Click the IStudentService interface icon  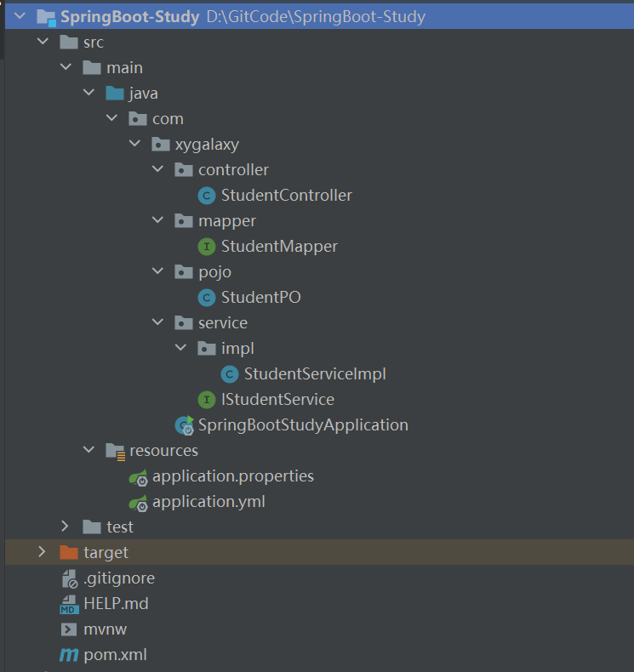pos(206,400)
